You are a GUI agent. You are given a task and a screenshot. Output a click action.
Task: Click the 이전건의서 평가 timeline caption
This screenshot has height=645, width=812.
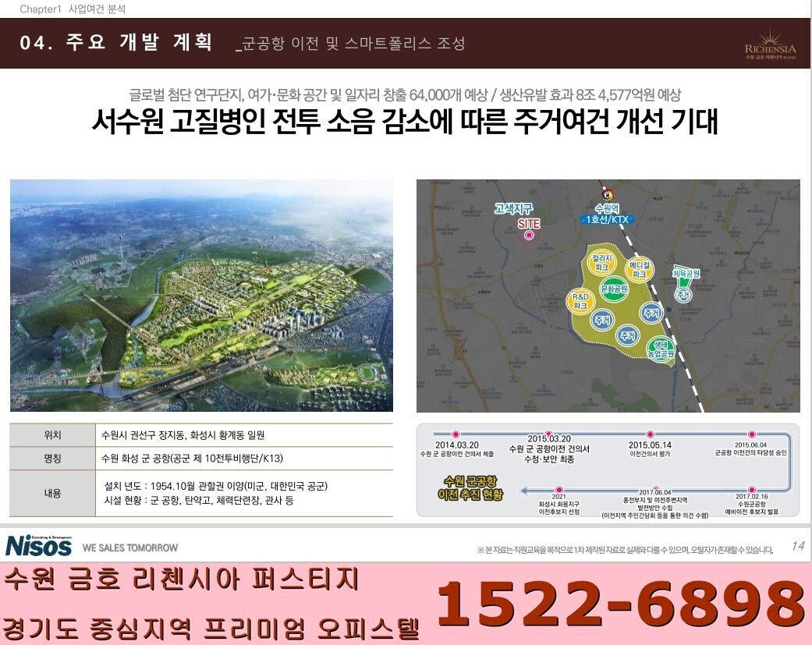click(650, 454)
